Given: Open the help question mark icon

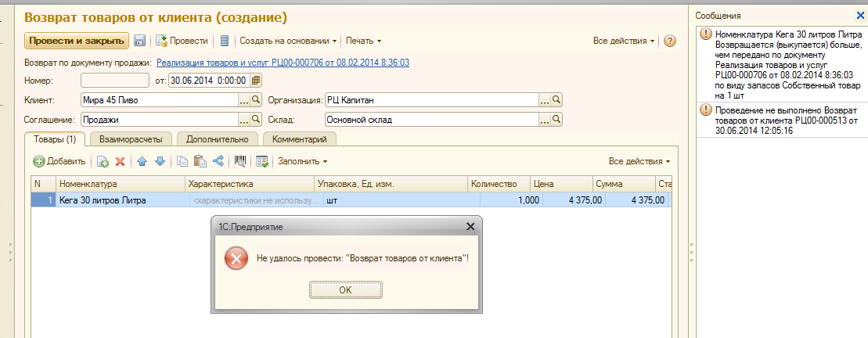Looking at the screenshot, I should tap(670, 41).
